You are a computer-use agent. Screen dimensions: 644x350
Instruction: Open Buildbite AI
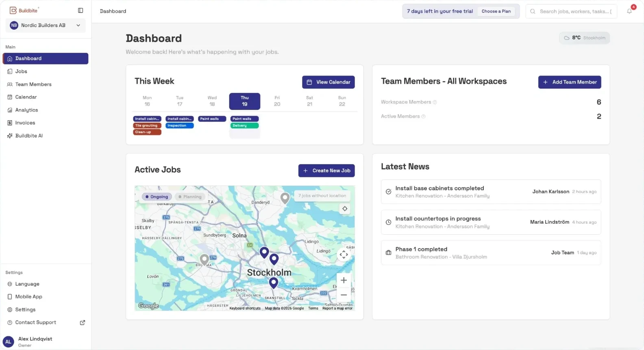[x=46, y=136]
